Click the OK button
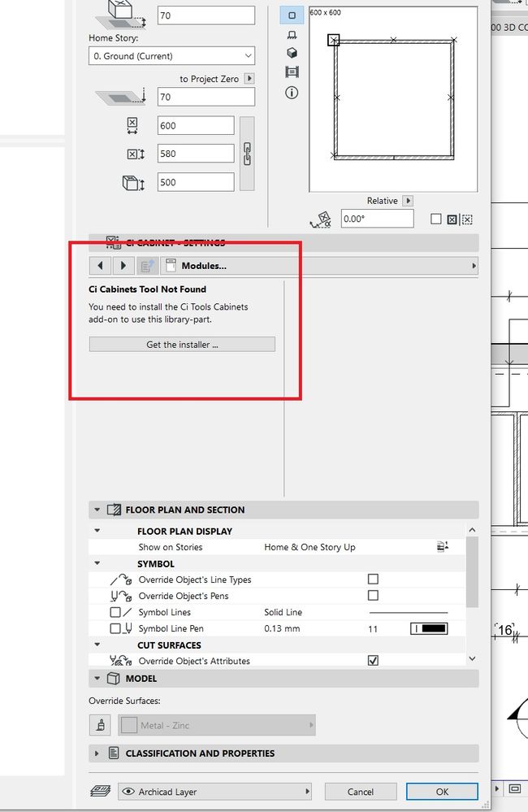This screenshot has height=812, width=528. (x=442, y=792)
